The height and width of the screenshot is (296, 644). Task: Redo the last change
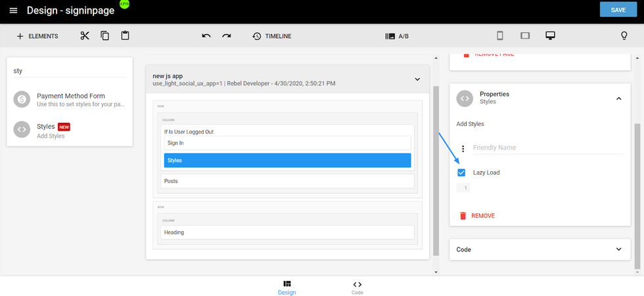tap(227, 36)
